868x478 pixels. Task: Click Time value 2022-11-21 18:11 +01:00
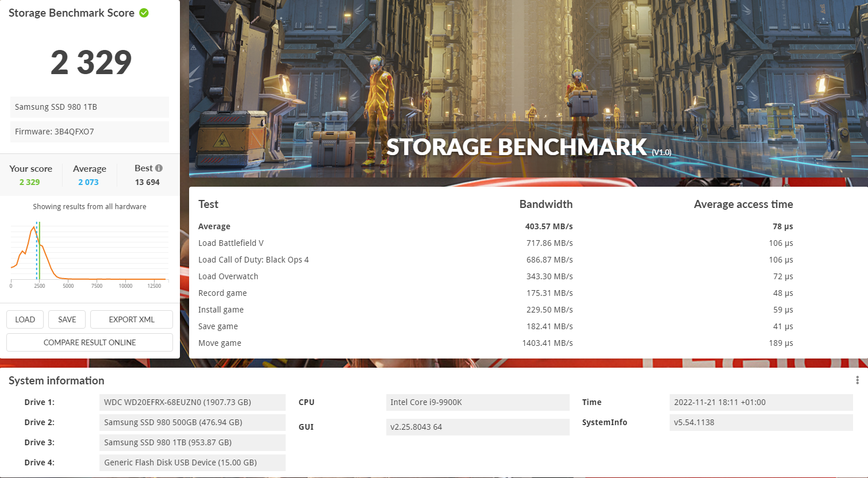click(x=761, y=402)
